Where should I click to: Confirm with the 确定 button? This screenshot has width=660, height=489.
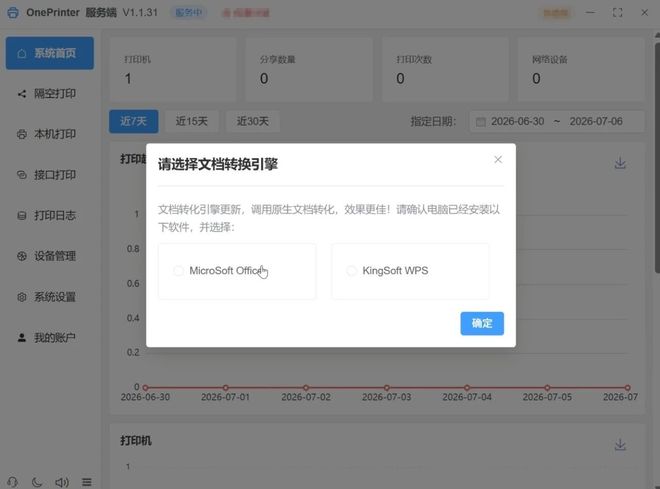[x=482, y=323]
